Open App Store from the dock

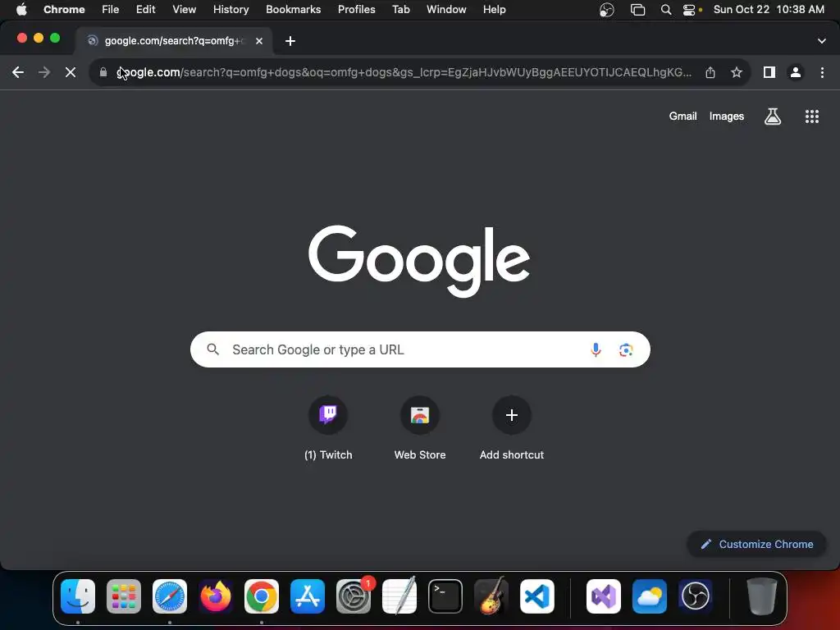click(308, 596)
